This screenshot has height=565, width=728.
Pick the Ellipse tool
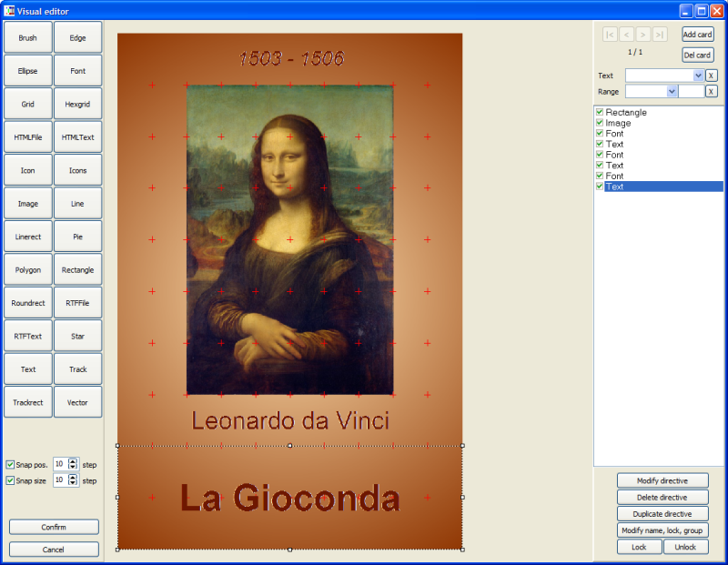click(x=28, y=71)
